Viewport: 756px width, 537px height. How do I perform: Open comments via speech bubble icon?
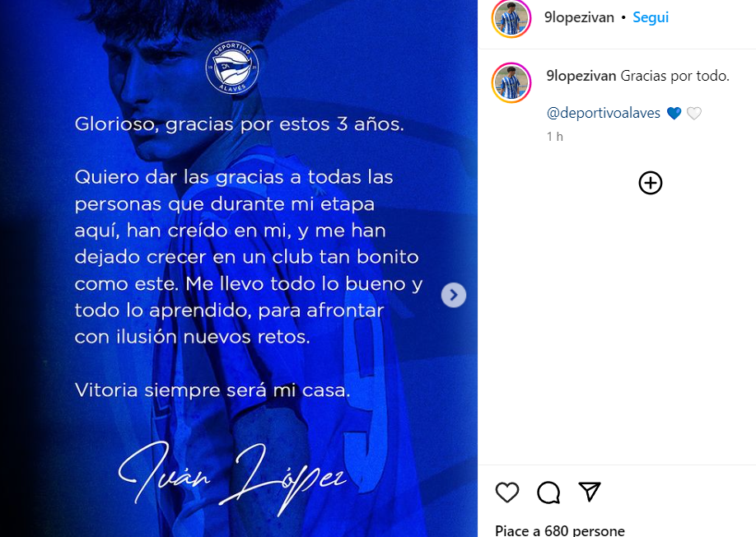tap(548, 493)
